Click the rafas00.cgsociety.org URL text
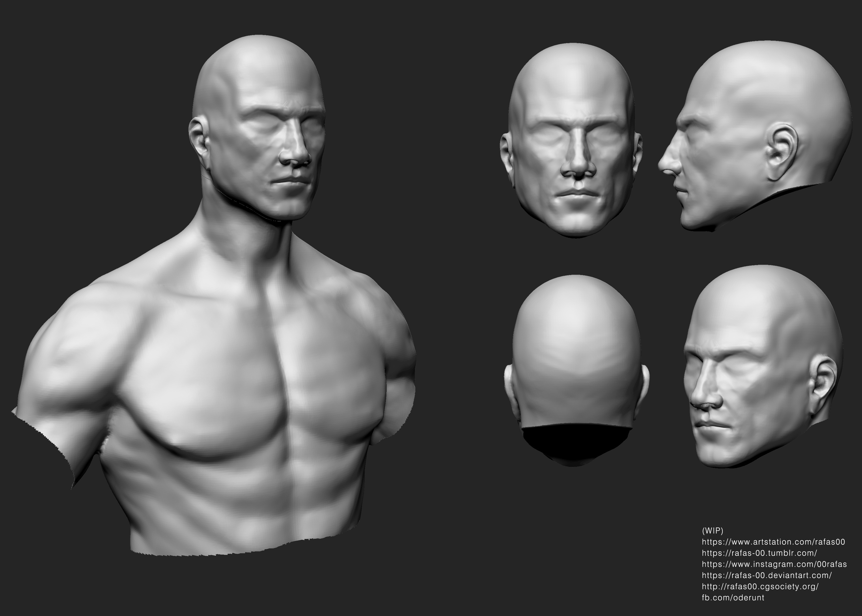 click(760, 586)
